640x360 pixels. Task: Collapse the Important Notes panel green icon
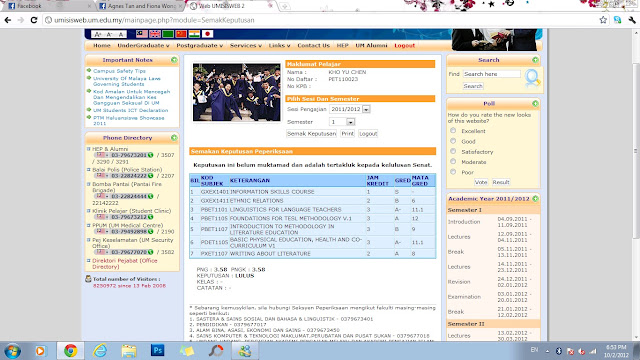(x=174, y=60)
